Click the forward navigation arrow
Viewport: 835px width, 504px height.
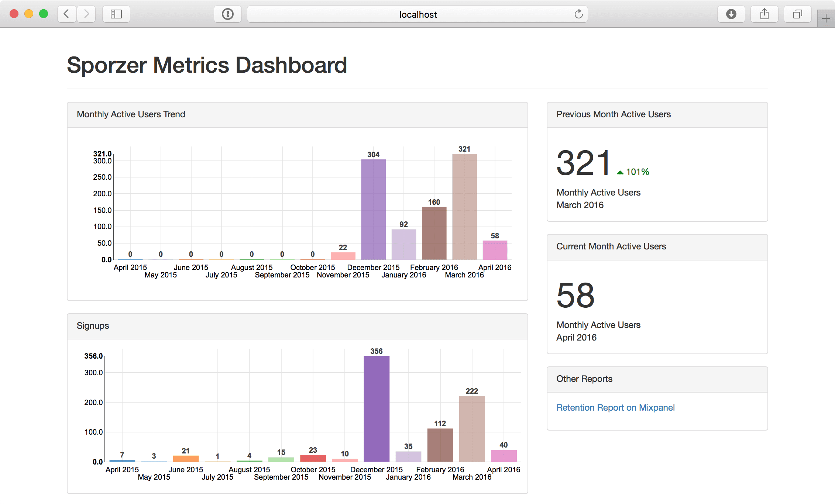point(86,14)
